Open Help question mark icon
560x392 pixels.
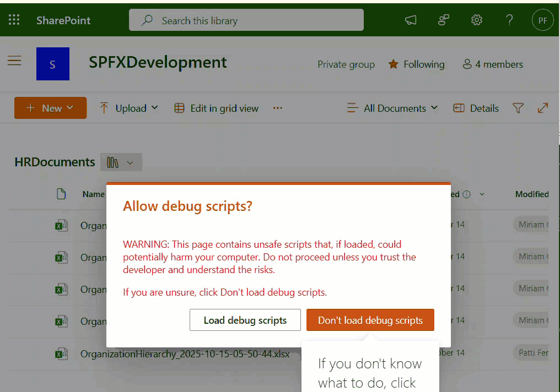pyautogui.click(x=509, y=20)
